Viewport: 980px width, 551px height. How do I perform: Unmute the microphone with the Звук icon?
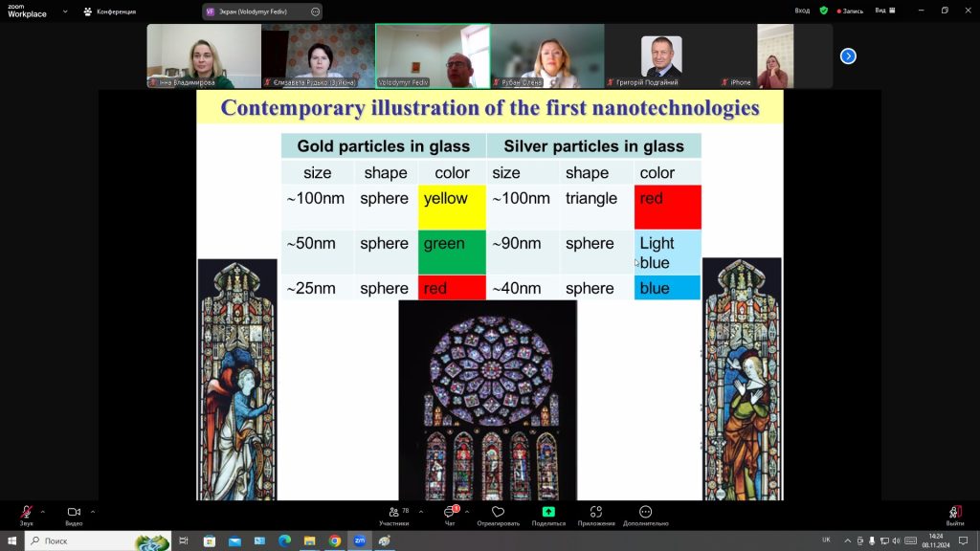click(26, 513)
